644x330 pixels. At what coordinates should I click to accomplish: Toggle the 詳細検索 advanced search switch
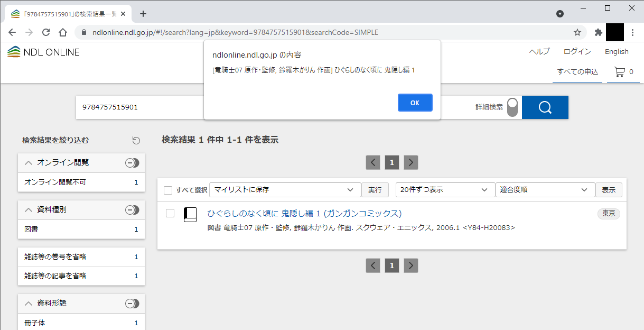point(512,107)
